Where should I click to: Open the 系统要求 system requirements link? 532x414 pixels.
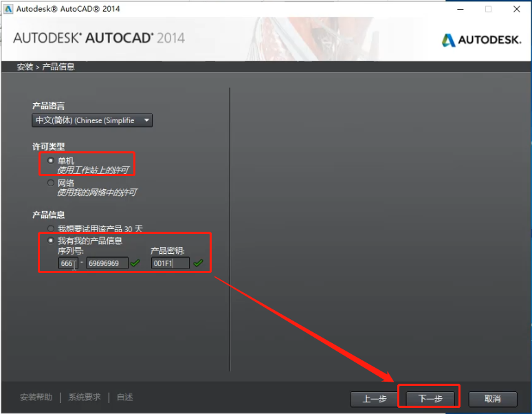point(85,397)
